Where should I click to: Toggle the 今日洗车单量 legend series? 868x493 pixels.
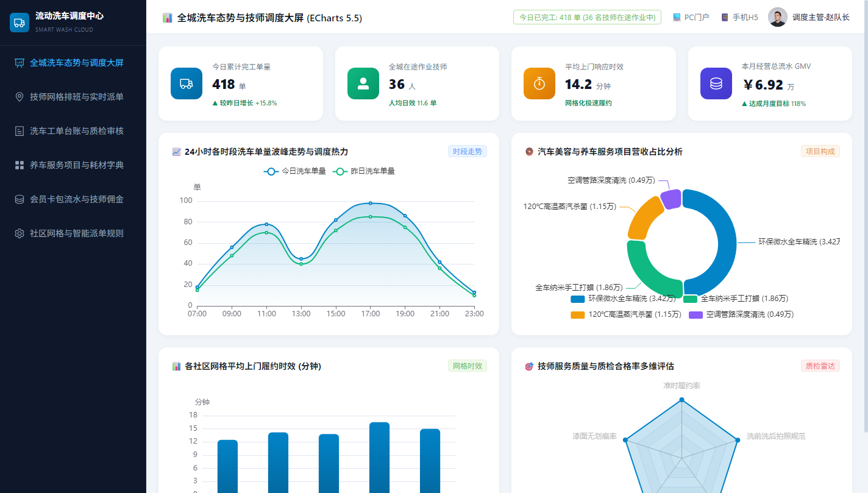click(x=295, y=171)
